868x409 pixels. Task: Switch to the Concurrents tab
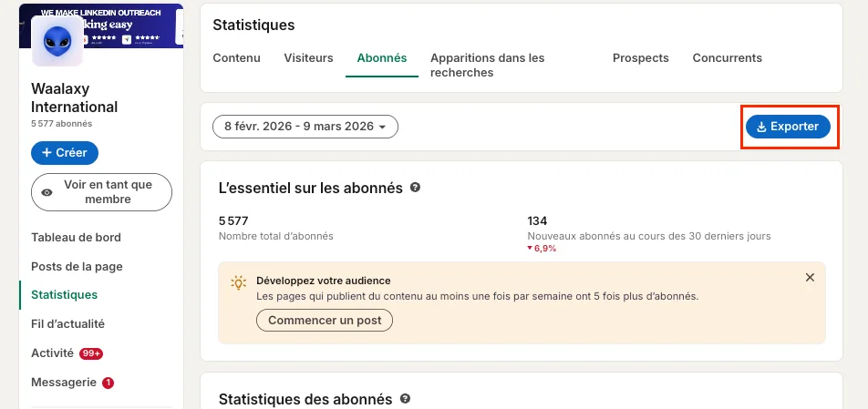click(728, 58)
